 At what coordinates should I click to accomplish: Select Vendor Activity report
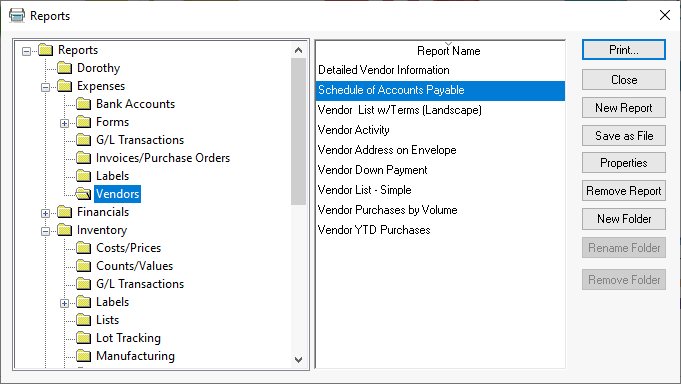tap(353, 130)
